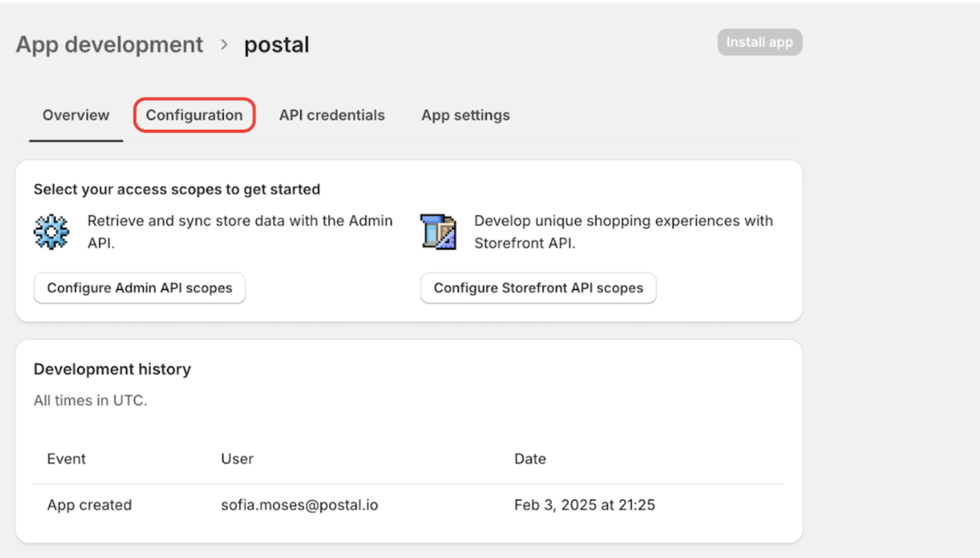Viewport: 980px width, 558px height.
Task: Click the Storefront API icon
Action: coord(438,232)
